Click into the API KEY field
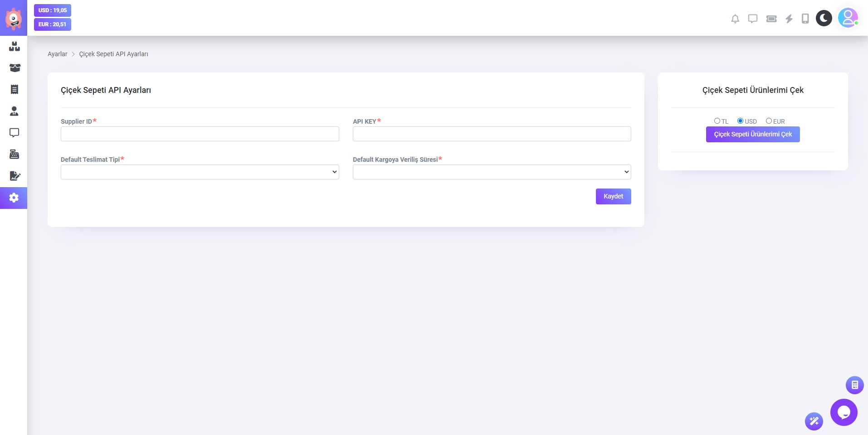 tap(492, 134)
